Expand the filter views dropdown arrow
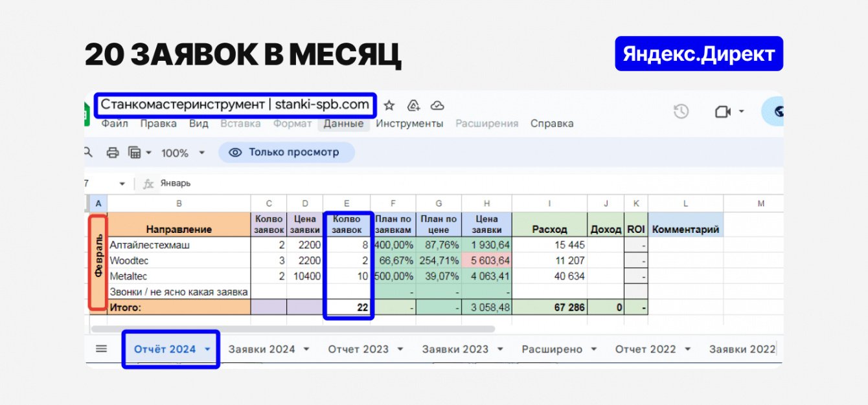The image size is (868, 405). tap(148, 153)
